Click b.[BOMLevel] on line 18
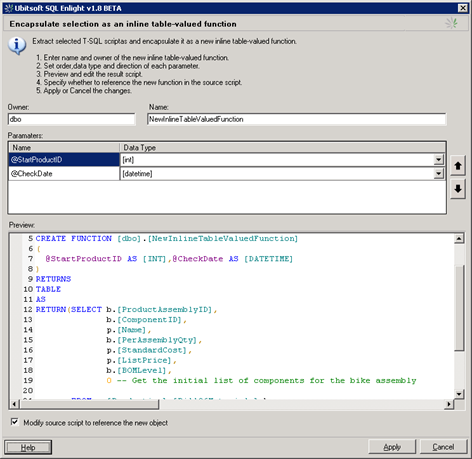Screen dimensions: 472x459 pyautogui.click(x=136, y=370)
